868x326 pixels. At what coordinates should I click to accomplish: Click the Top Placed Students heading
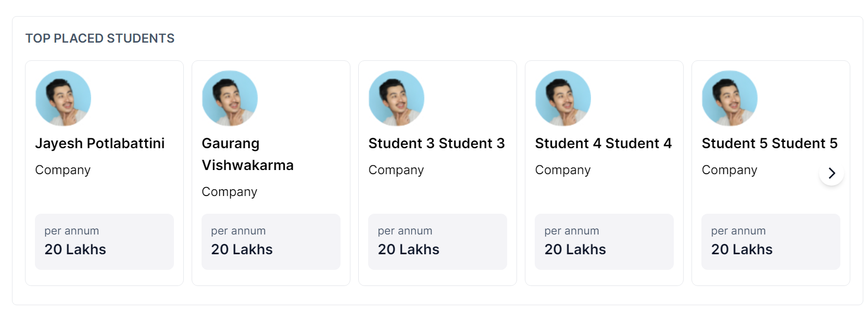(100, 38)
